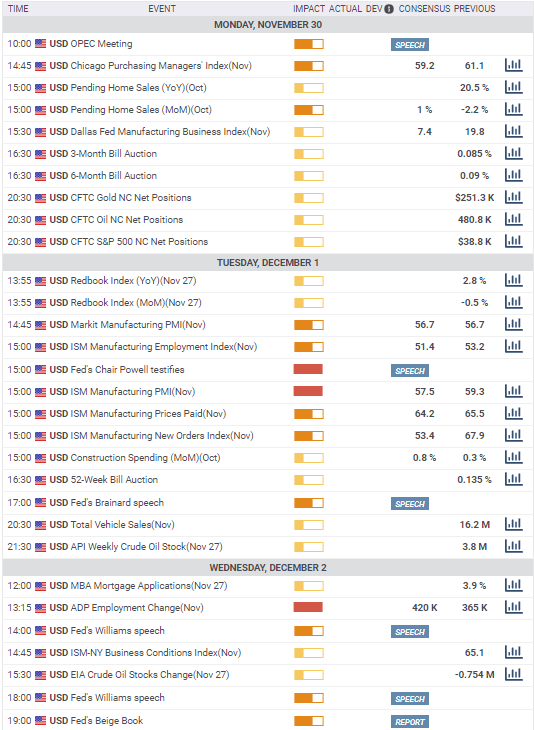Click the Tuesday, December 1 date header
The width and height of the screenshot is (534, 730).
268,263
